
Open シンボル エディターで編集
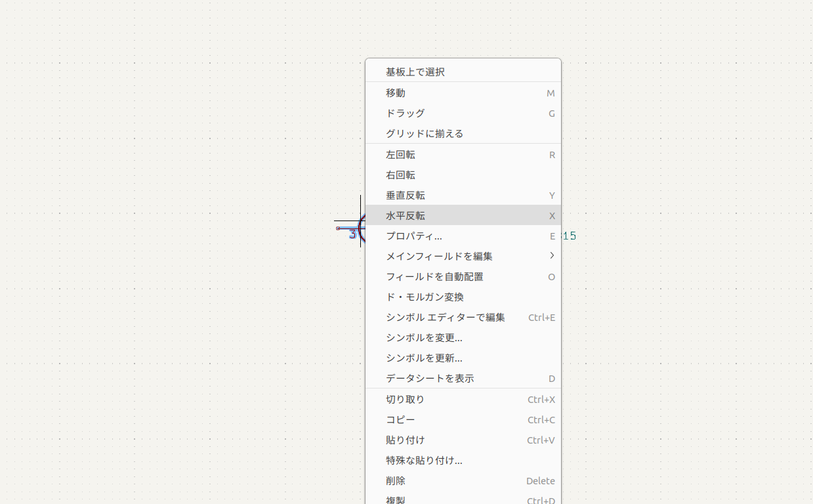click(x=446, y=318)
